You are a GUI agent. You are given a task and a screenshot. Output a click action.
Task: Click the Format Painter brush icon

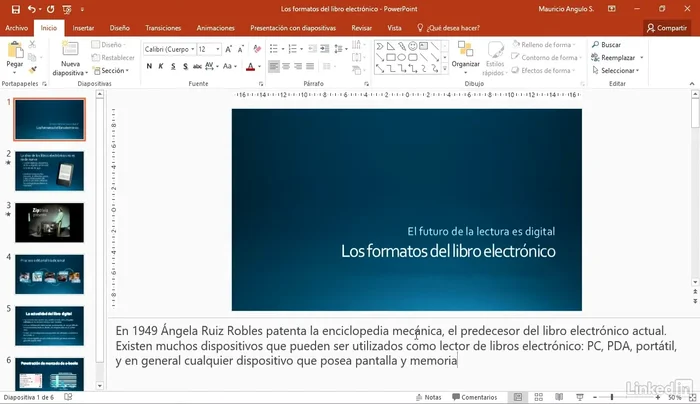point(32,70)
